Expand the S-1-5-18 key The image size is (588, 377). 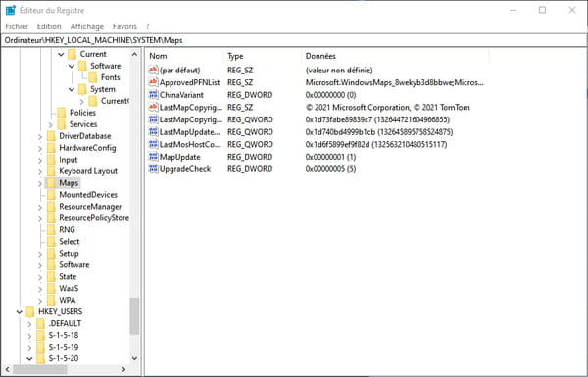[29, 336]
